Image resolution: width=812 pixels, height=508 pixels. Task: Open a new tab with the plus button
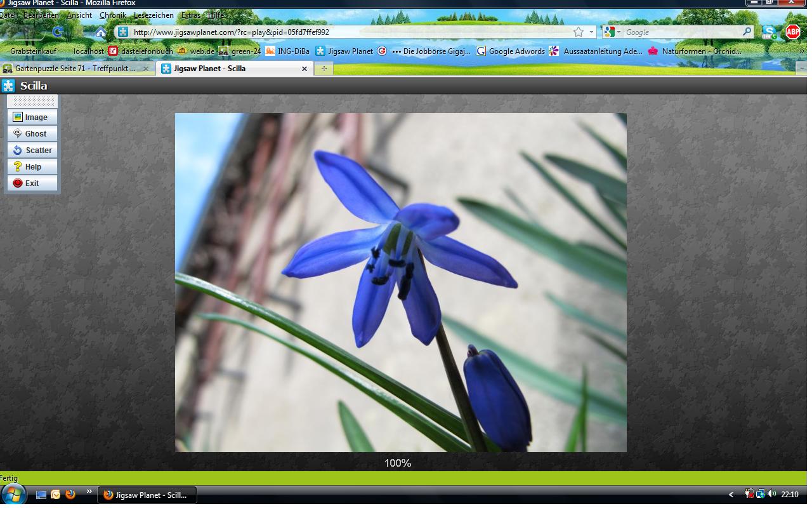pyautogui.click(x=324, y=69)
